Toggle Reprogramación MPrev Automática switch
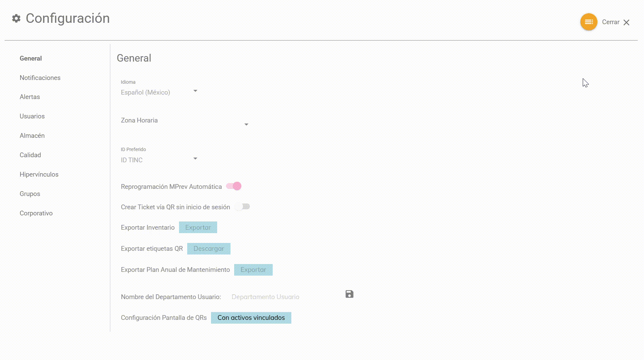Screen dimensions: 644x360 pyautogui.click(x=234, y=186)
